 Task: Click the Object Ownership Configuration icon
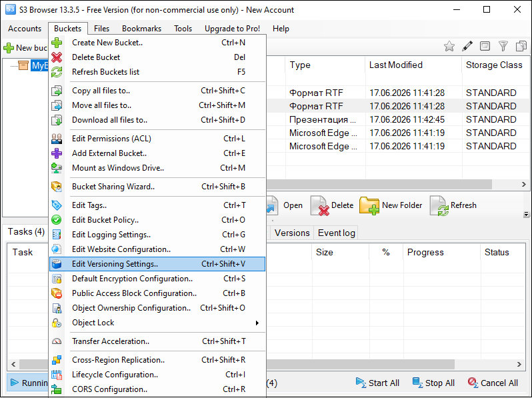click(57, 308)
